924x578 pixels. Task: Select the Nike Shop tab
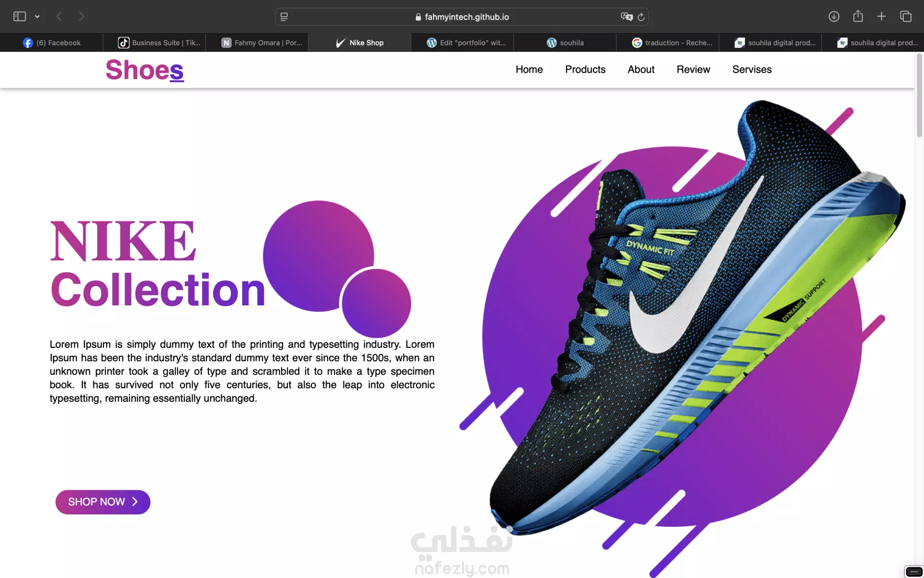359,43
